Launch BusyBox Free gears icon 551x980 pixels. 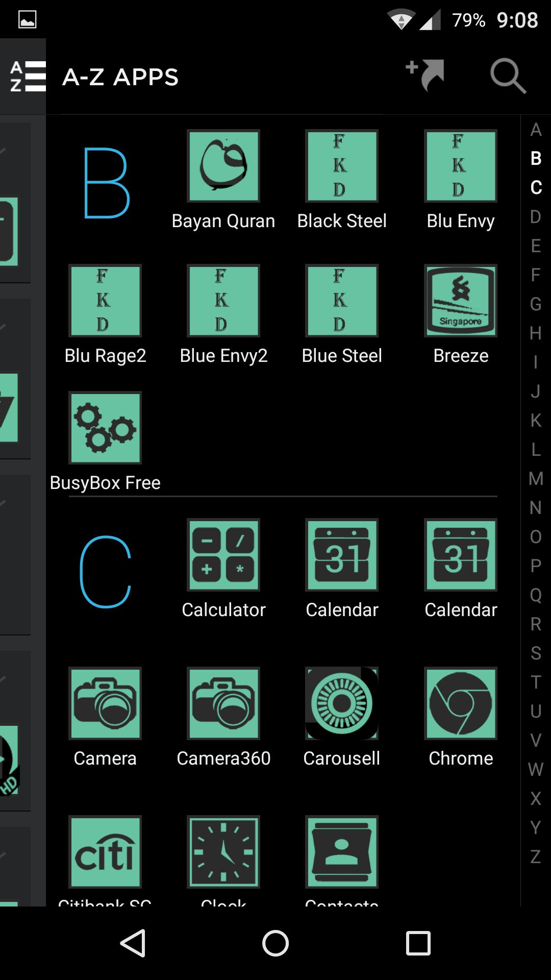[105, 428]
